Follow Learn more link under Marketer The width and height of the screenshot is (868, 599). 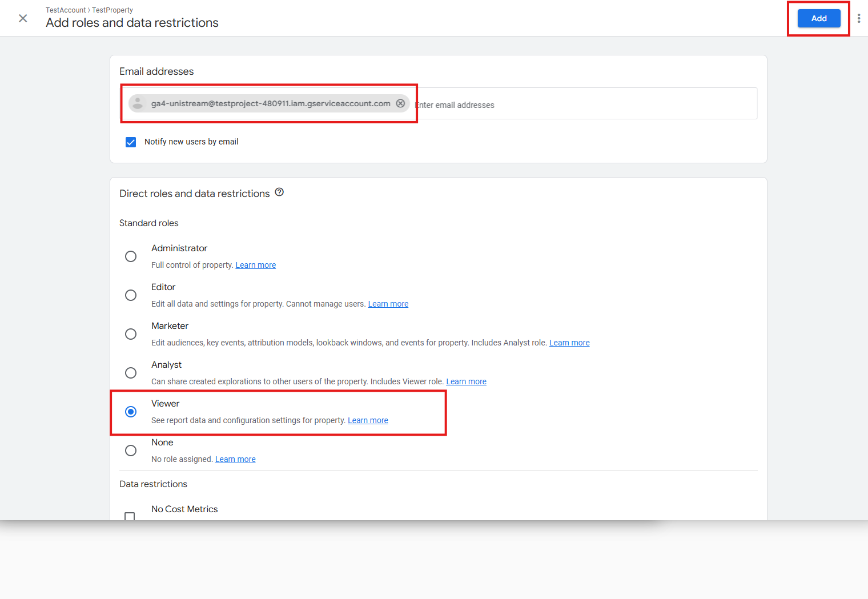pyautogui.click(x=569, y=343)
